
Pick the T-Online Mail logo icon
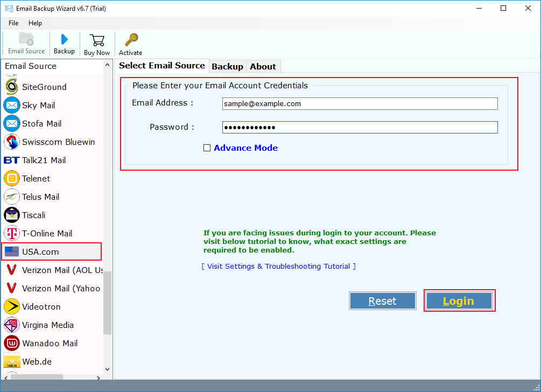pos(12,233)
